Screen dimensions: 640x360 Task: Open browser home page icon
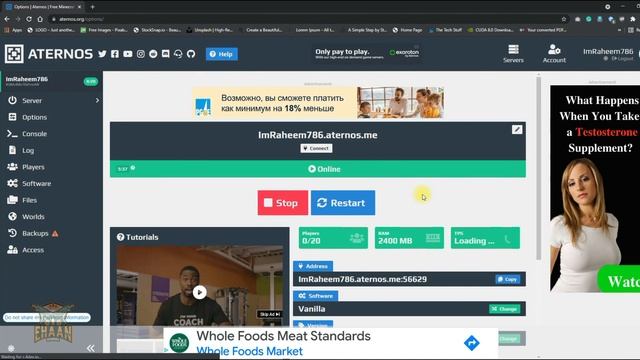click(40, 19)
